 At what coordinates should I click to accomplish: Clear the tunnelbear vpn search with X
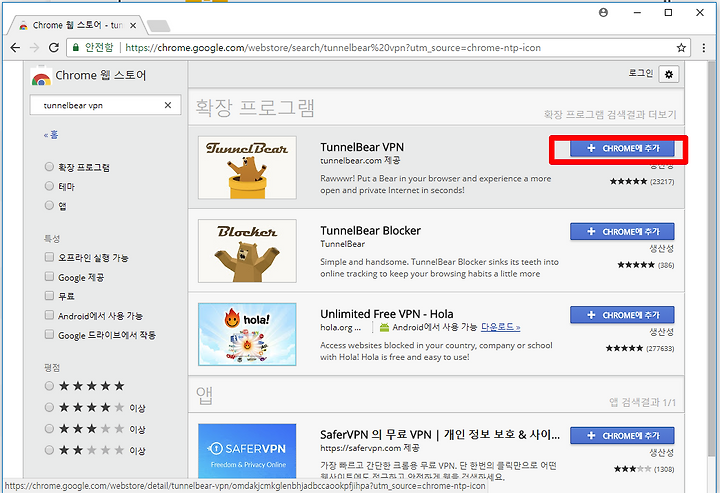tap(168, 105)
